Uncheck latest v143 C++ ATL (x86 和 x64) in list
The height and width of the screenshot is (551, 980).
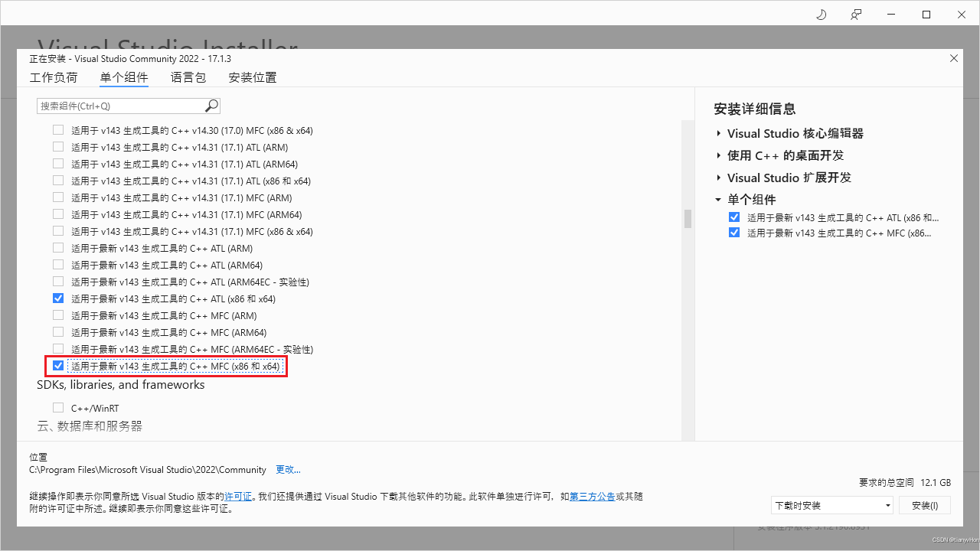coord(58,298)
